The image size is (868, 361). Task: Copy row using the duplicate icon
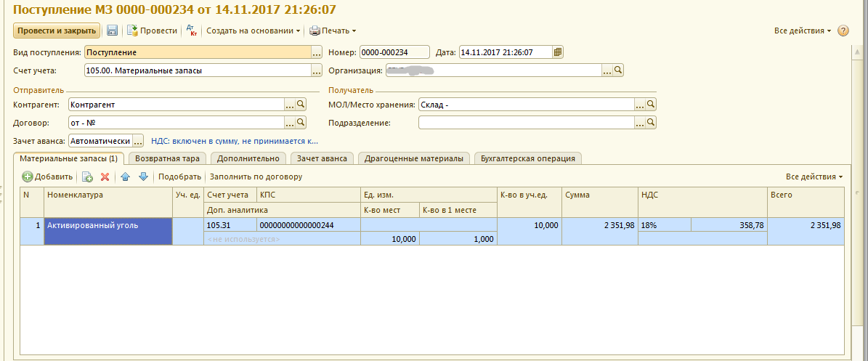[x=87, y=177]
